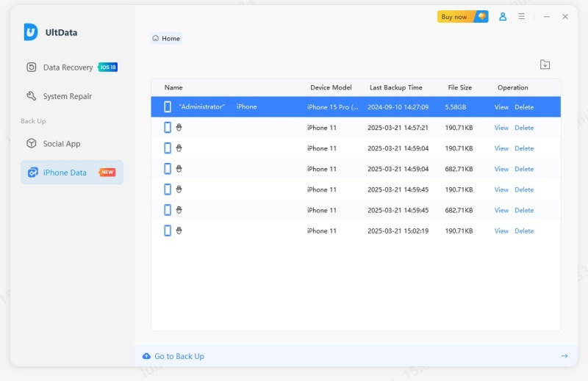This screenshot has height=381, width=588.
Task: Minimize the UltData window
Action: click(547, 16)
